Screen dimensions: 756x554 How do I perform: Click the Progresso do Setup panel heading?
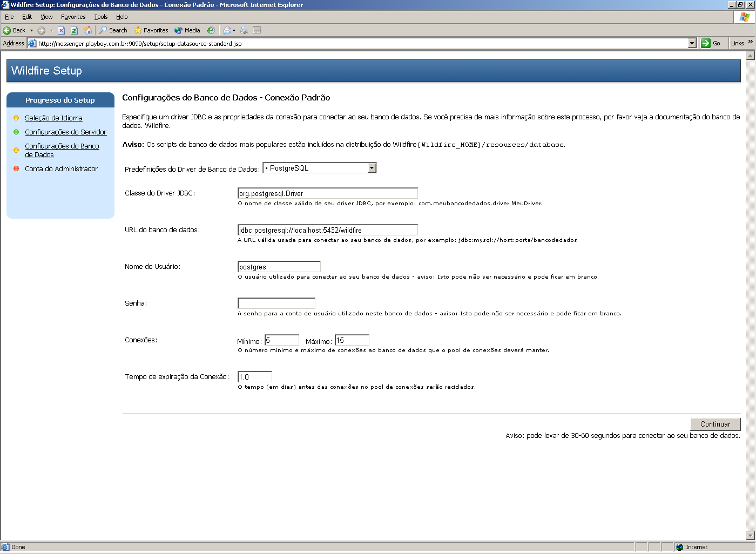(x=60, y=100)
